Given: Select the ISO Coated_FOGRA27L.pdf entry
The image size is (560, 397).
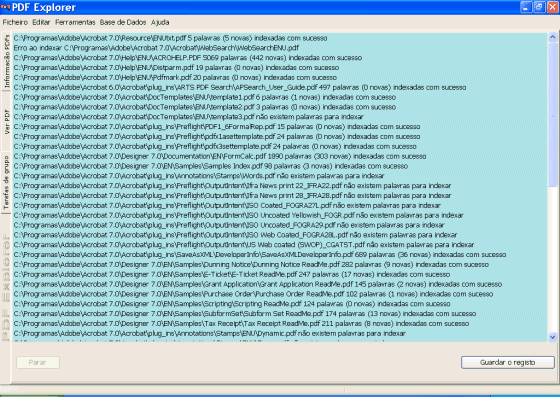Looking at the screenshot, I should 227,206.
